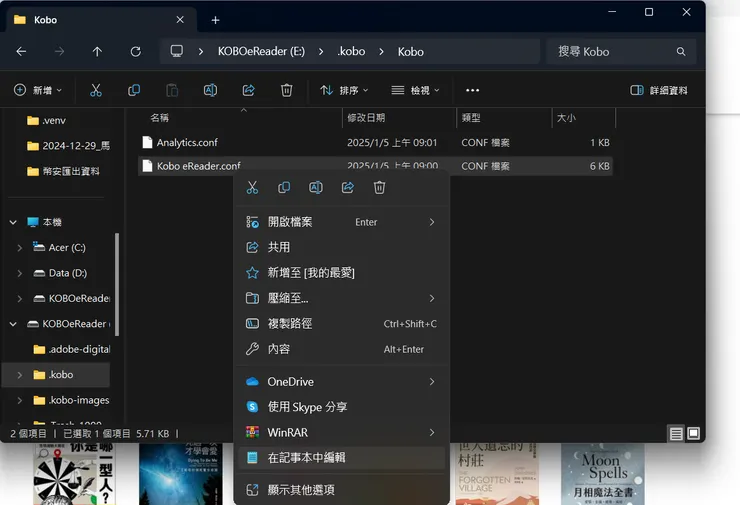Choose 複製路徑 in the context menu
This screenshot has height=505, width=740.
290,324
